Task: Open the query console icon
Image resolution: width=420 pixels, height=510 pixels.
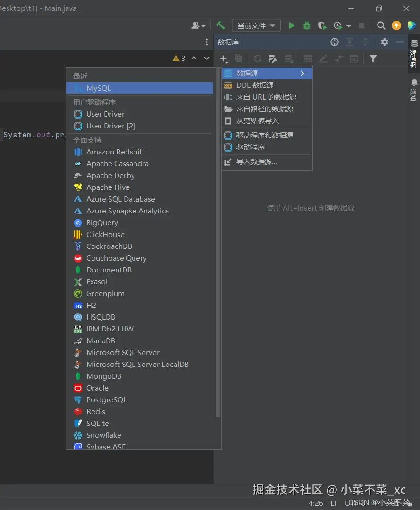Action: [x=354, y=59]
